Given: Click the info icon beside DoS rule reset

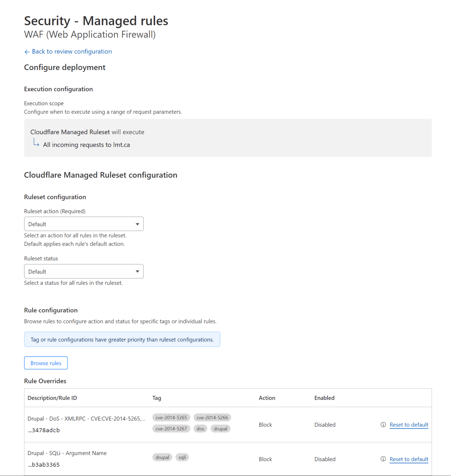Looking at the screenshot, I should click(x=383, y=424).
